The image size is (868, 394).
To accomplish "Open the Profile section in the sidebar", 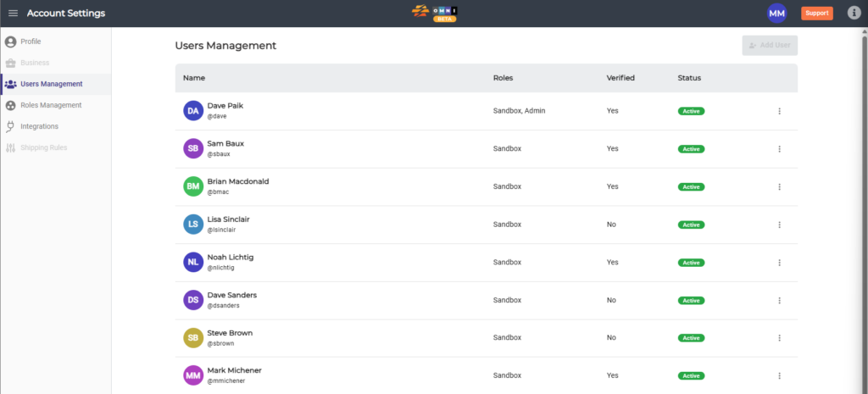I will [x=55, y=42].
